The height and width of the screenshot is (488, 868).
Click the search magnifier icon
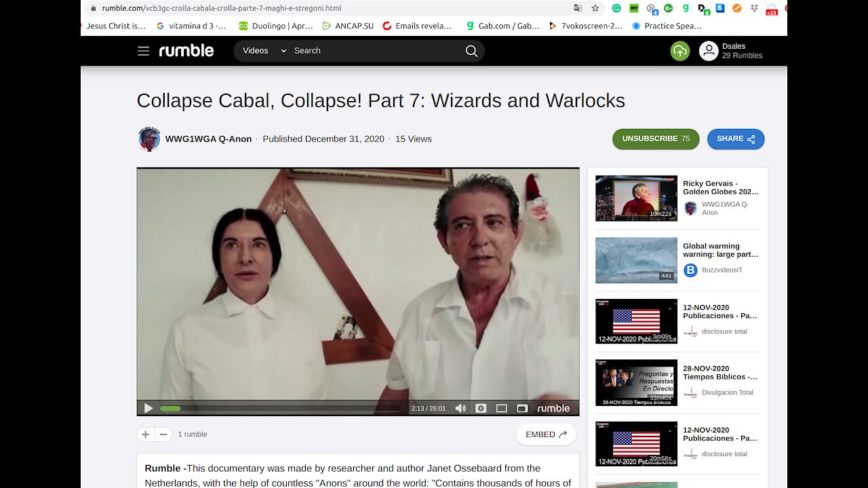[x=471, y=51]
